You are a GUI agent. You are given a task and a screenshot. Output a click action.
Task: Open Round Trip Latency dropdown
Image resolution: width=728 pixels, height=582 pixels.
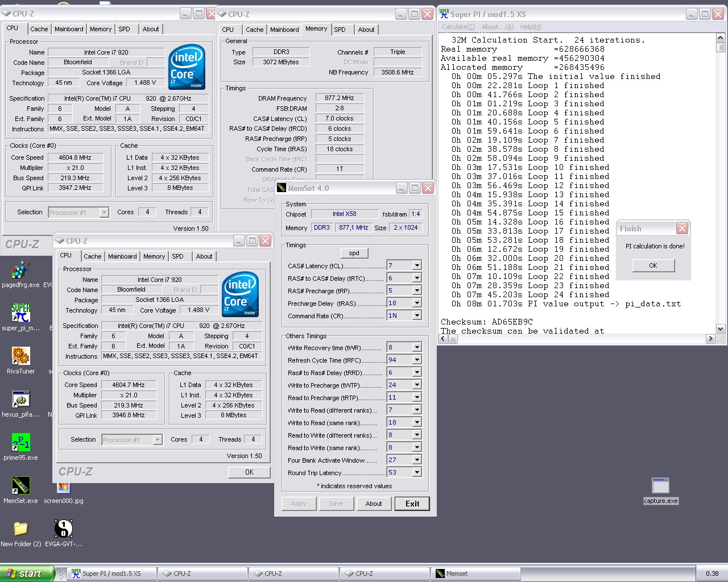tap(417, 472)
